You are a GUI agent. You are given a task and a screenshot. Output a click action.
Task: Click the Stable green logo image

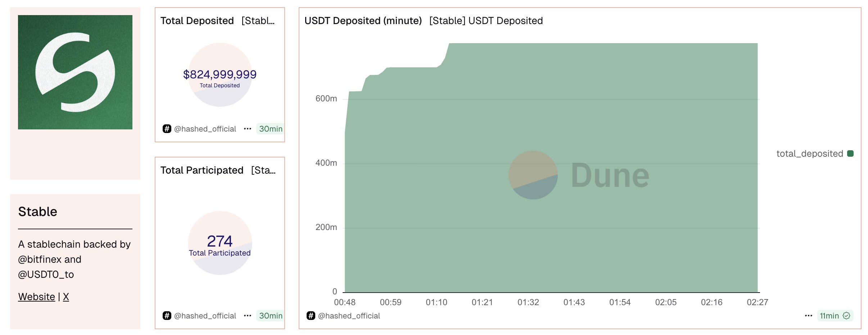(x=75, y=72)
